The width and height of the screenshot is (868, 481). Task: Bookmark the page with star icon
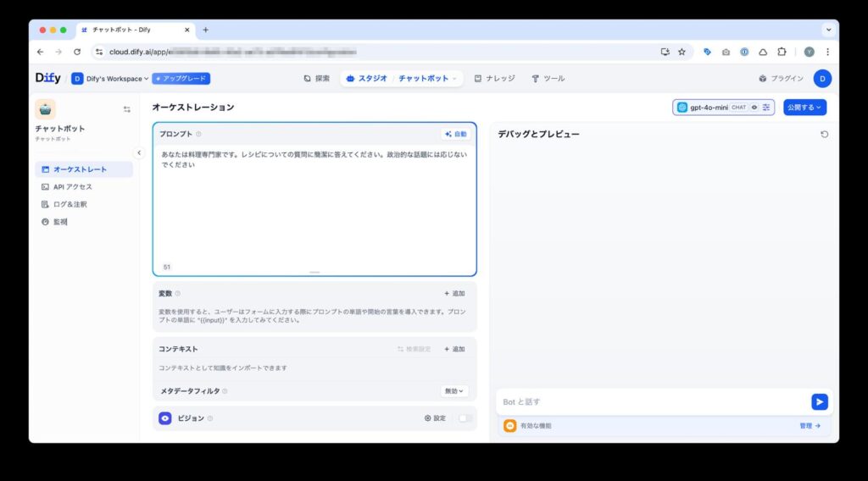coord(682,52)
